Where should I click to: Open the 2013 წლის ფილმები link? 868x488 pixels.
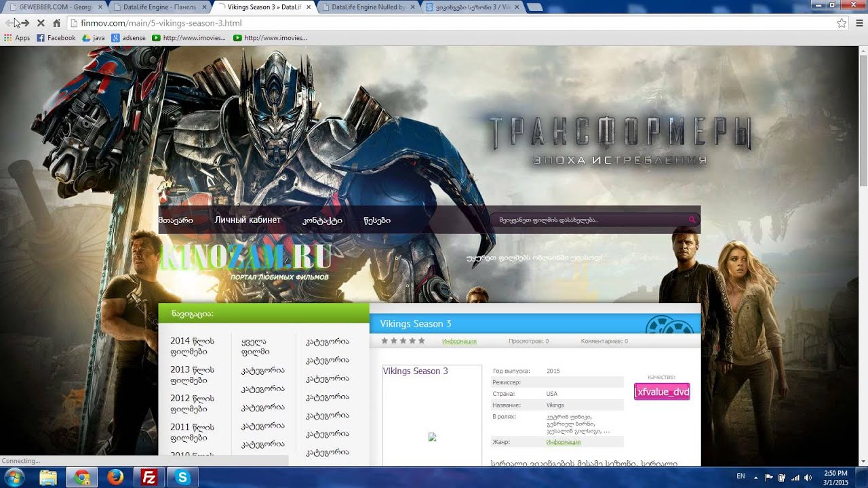[192, 375]
